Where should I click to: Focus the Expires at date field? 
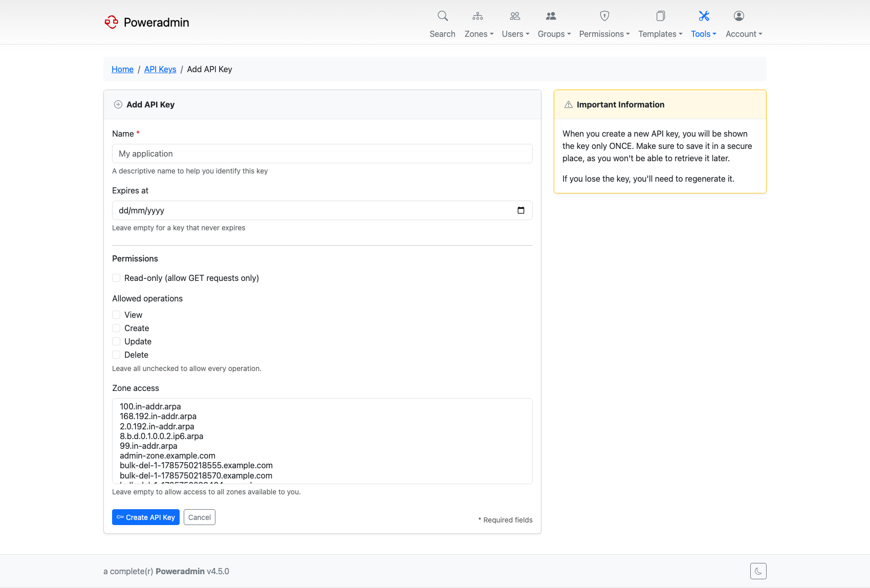pos(322,210)
